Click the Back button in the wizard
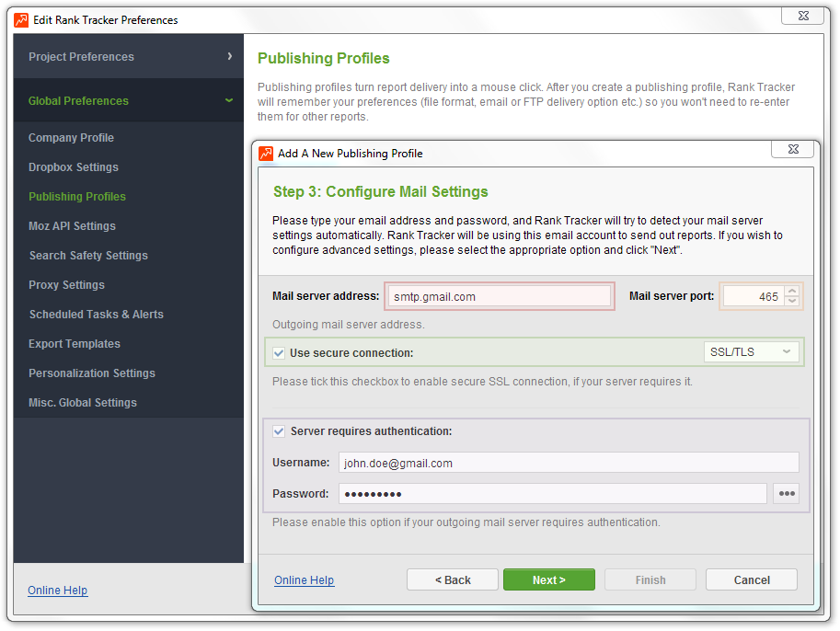The image size is (840, 631). (x=453, y=579)
